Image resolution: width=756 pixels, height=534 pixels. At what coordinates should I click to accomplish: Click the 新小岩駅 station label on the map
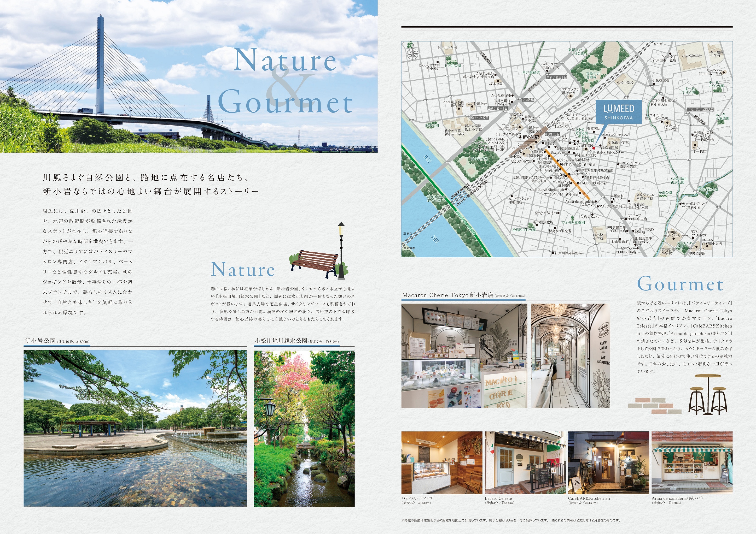click(531, 137)
